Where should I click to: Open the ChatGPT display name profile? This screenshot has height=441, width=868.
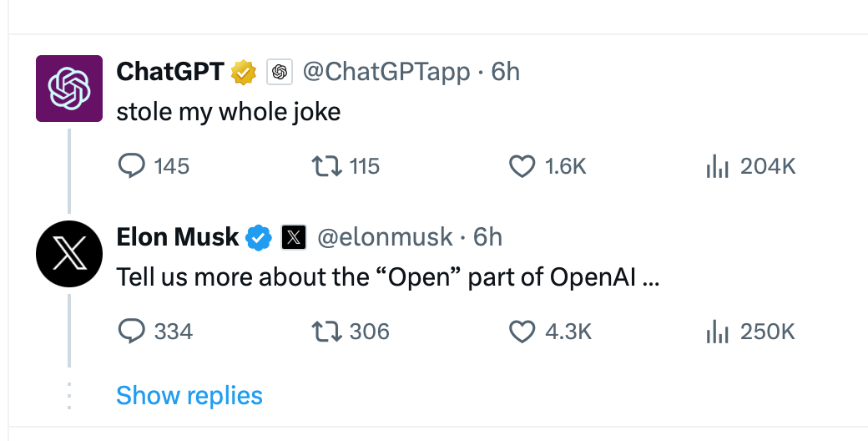click(x=170, y=72)
